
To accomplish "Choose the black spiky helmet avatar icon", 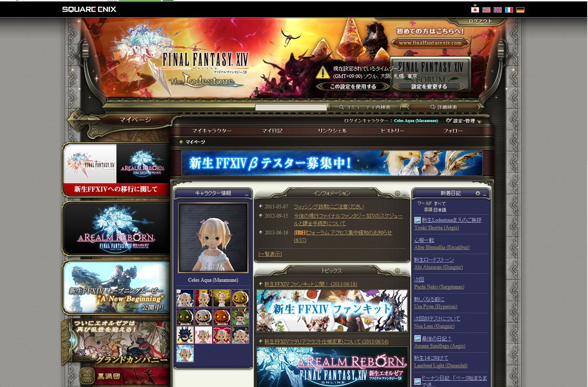I will point(185,335).
